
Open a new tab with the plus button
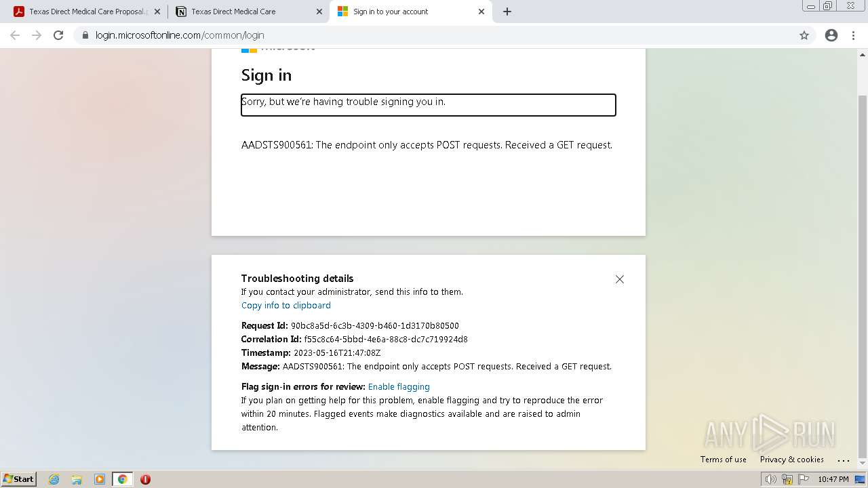(507, 12)
